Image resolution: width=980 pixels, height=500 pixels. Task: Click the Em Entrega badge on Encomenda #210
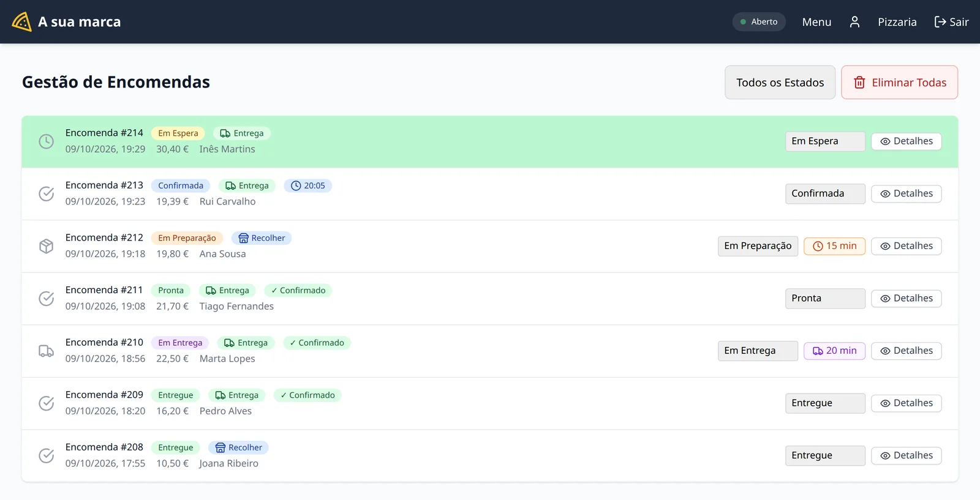click(x=180, y=343)
